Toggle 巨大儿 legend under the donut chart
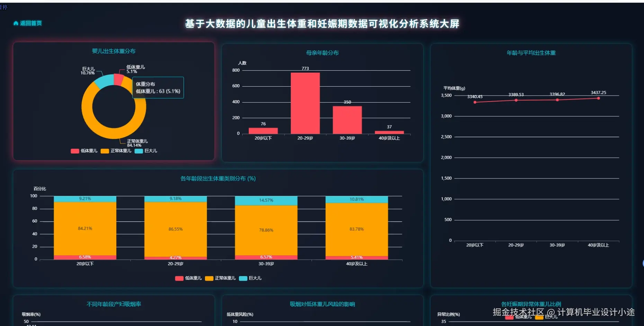This screenshot has height=326, width=644. pos(146,151)
